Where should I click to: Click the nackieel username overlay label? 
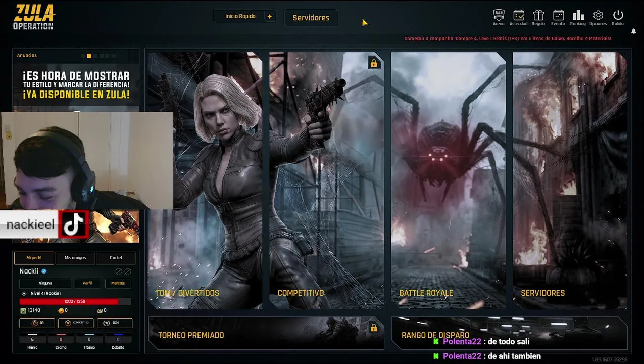coord(30,224)
